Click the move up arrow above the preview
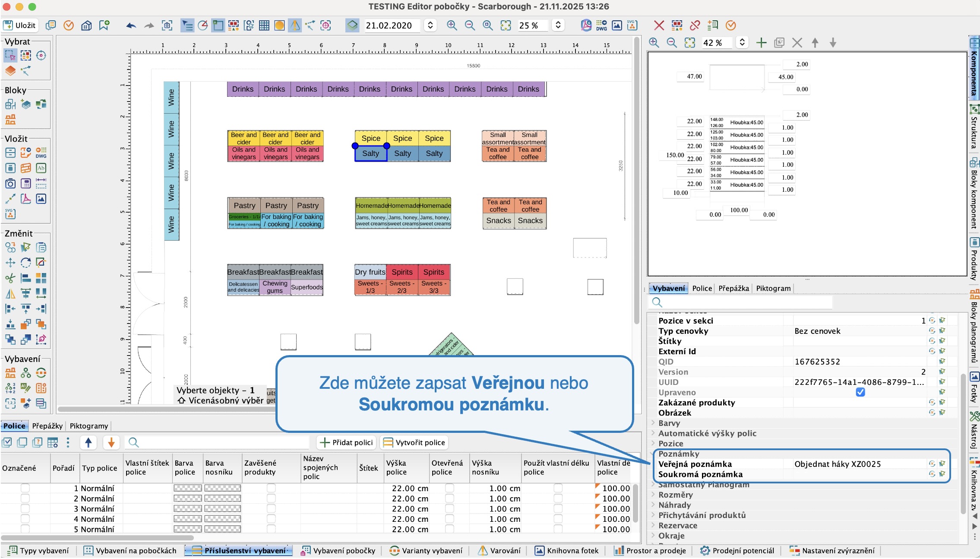Image resolution: width=980 pixels, height=559 pixels. (x=815, y=43)
